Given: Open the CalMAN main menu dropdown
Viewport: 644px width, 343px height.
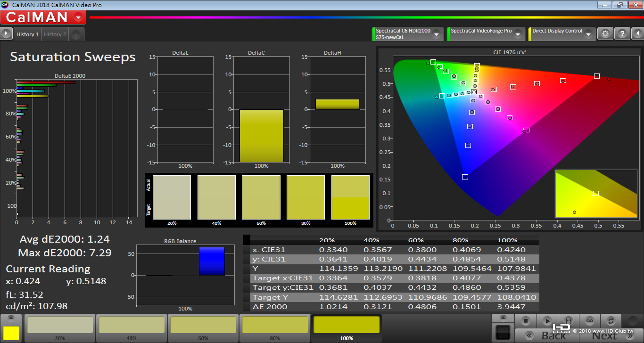Looking at the screenshot, I should [x=78, y=18].
